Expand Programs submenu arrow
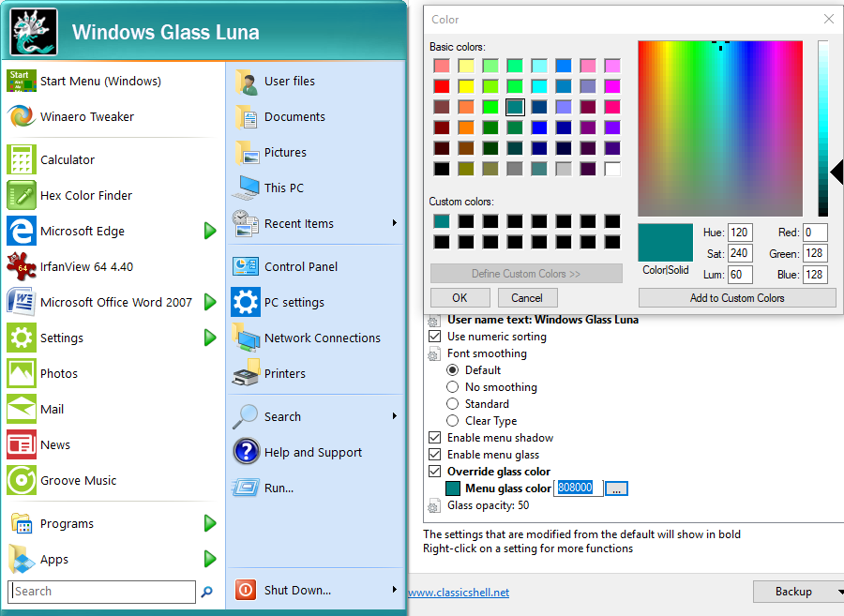This screenshot has height=616, width=844. (210, 523)
